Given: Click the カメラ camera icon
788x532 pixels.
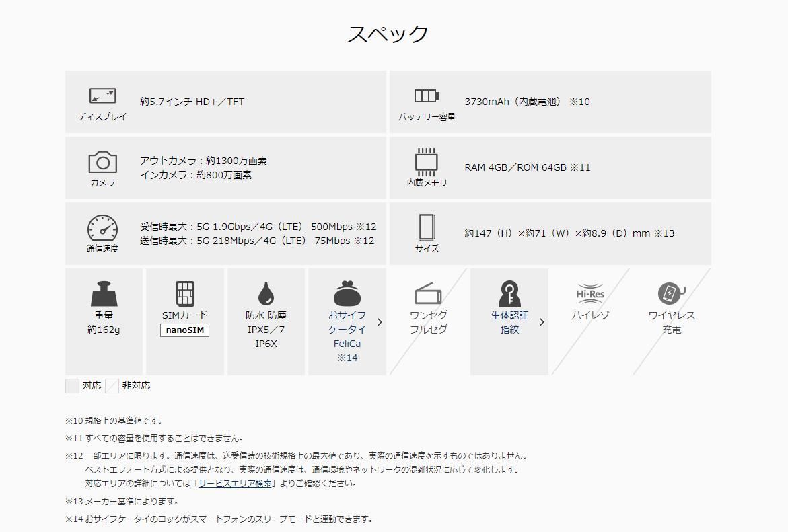Looking at the screenshot, I should pyautogui.click(x=102, y=163).
